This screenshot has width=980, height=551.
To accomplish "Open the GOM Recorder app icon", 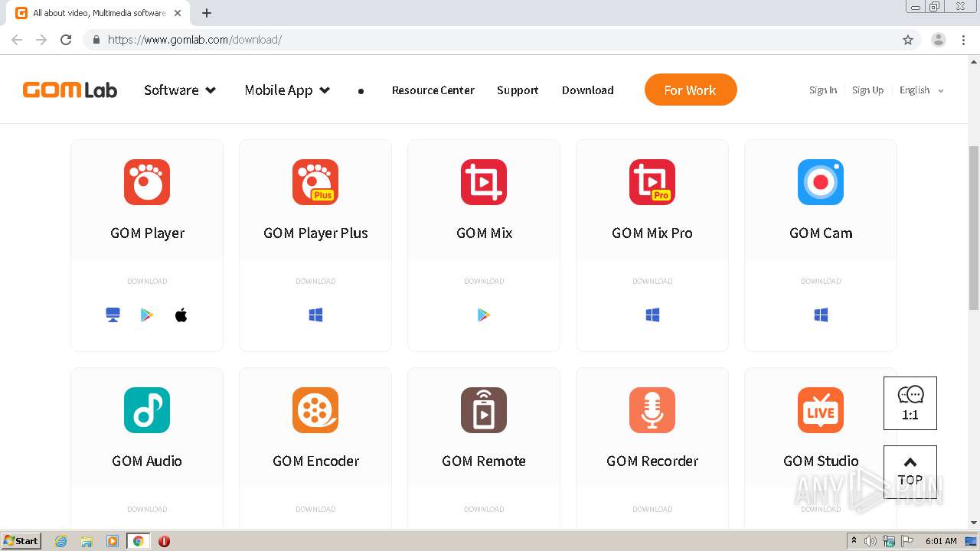I will pyautogui.click(x=652, y=410).
